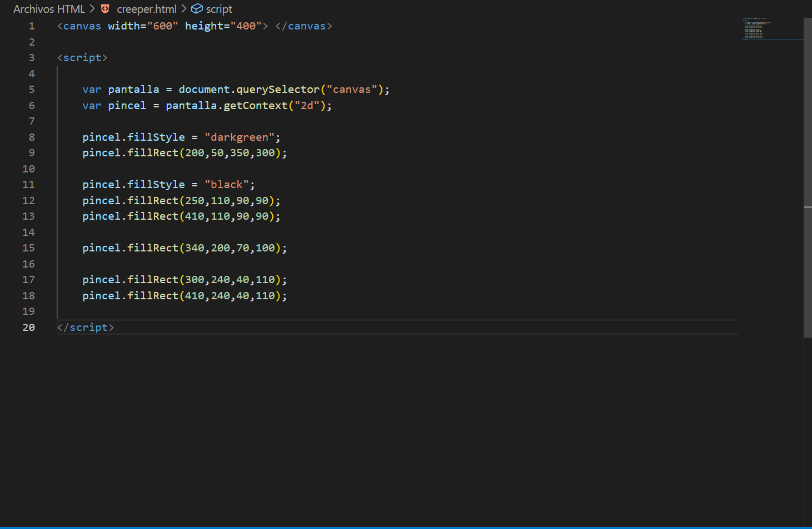Click fillStyle on line 8
Viewport: 812px width, 529px height.
[156, 137]
